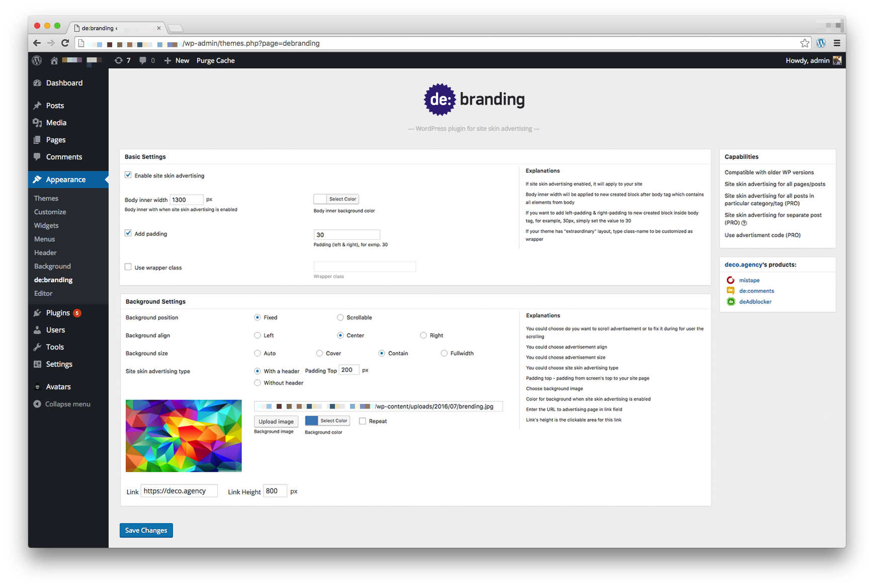Select Right background align

coord(423,335)
